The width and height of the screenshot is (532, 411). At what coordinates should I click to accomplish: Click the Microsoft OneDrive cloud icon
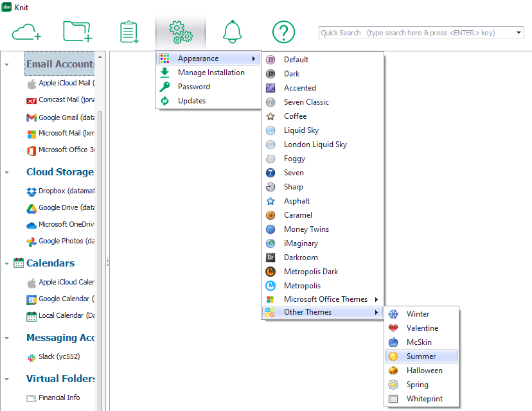(x=31, y=225)
